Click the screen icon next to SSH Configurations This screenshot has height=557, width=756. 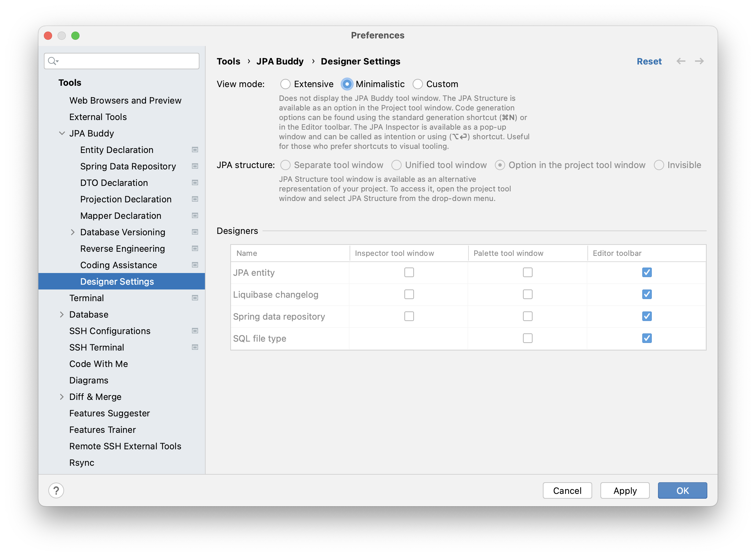coord(195,331)
